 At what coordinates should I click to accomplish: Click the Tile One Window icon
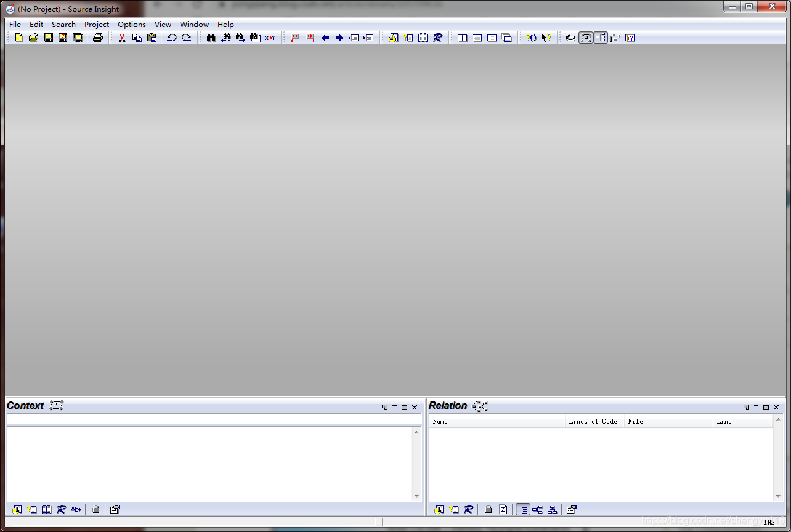477,38
